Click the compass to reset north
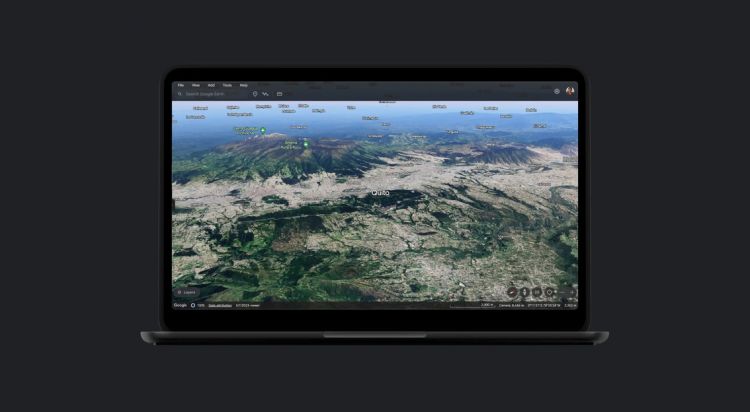The image size is (750, 412). [512, 292]
